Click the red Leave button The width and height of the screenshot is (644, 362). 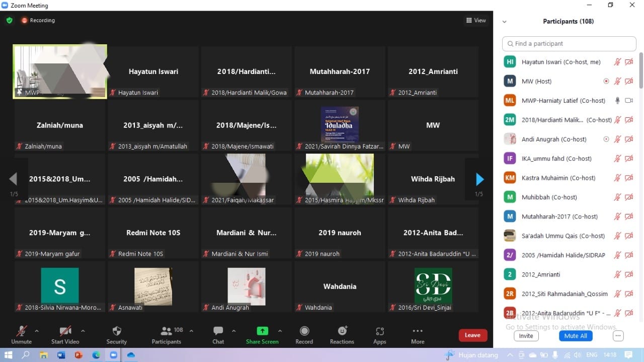(472, 335)
